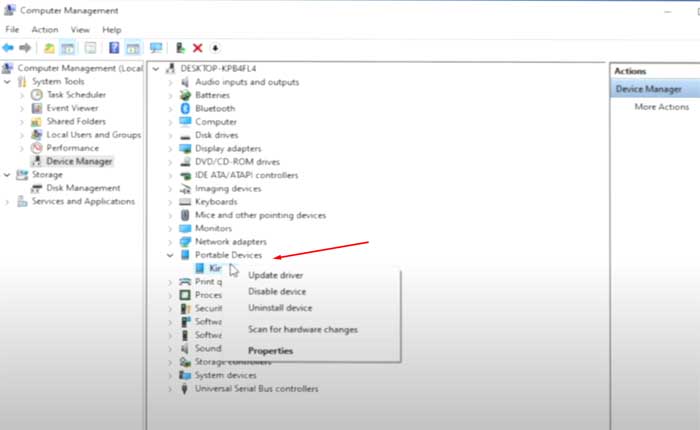Viewport: 700px width, 430px height.
Task: Click More Actions in the Actions pane
Action: pyautogui.click(x=661, y=107)
